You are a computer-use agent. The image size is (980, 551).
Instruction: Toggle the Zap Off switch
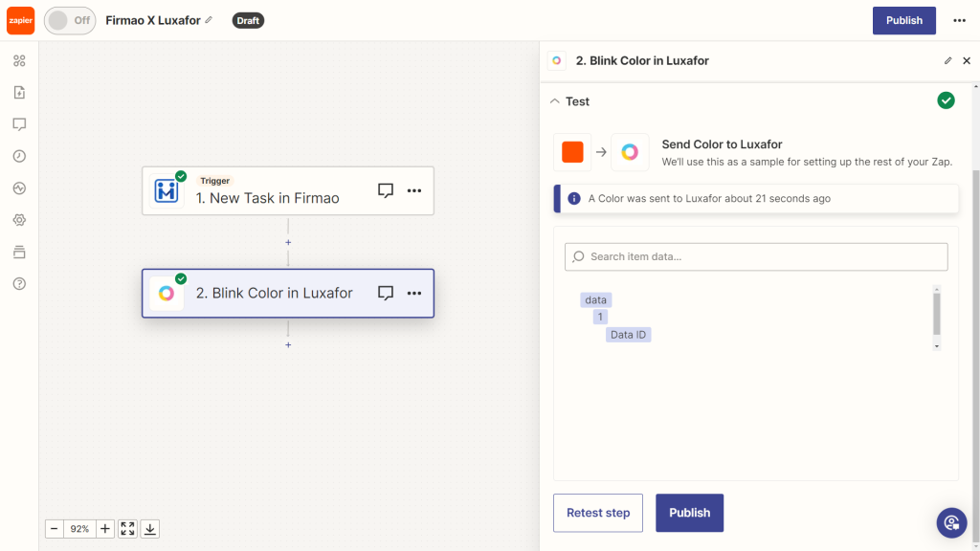[69, 19]
